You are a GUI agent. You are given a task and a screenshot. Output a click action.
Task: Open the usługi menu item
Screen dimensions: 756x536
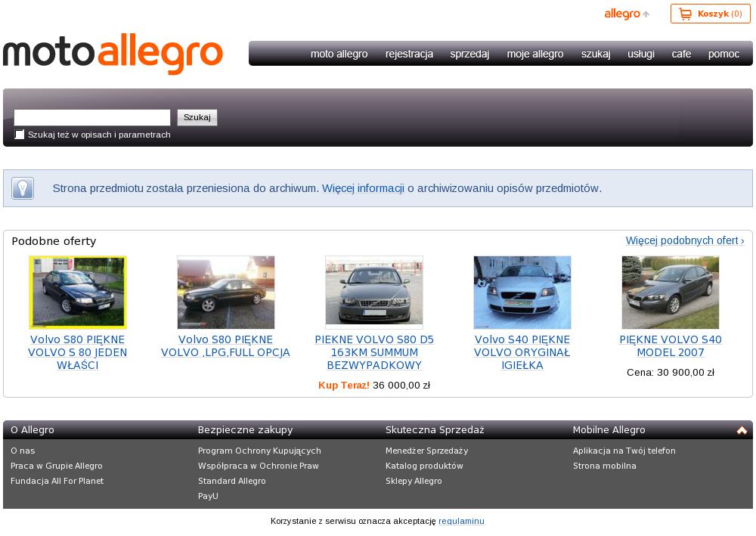[x=641, y=54]
